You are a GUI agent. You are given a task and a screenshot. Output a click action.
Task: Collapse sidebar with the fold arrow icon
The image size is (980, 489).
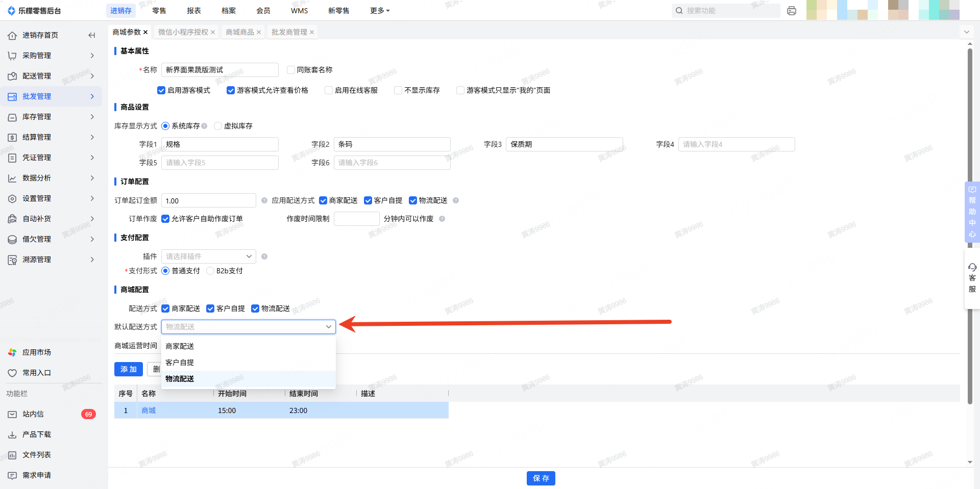(x=92, y=35)
